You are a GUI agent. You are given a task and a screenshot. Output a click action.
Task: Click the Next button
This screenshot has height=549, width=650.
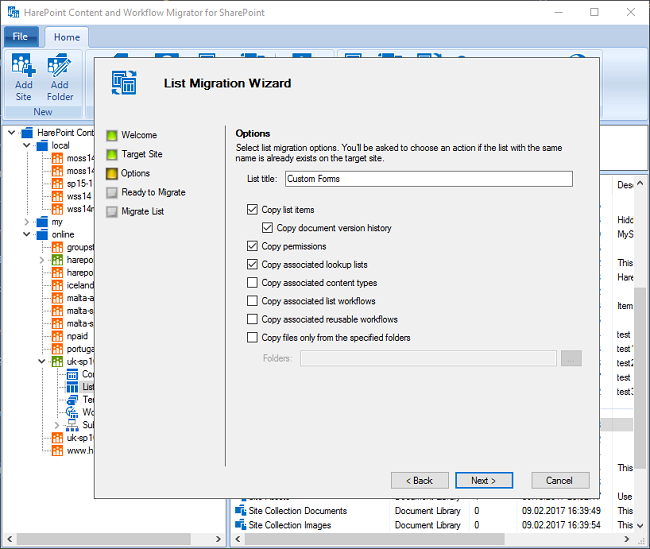484,480
